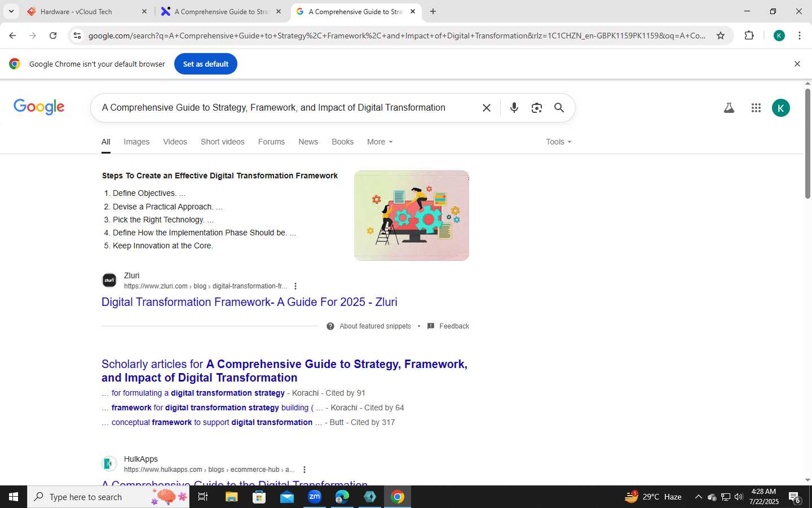The width and height of the screenshot is (812, 508).
Task: Open notification center icon
Action: tap(795, 497)
